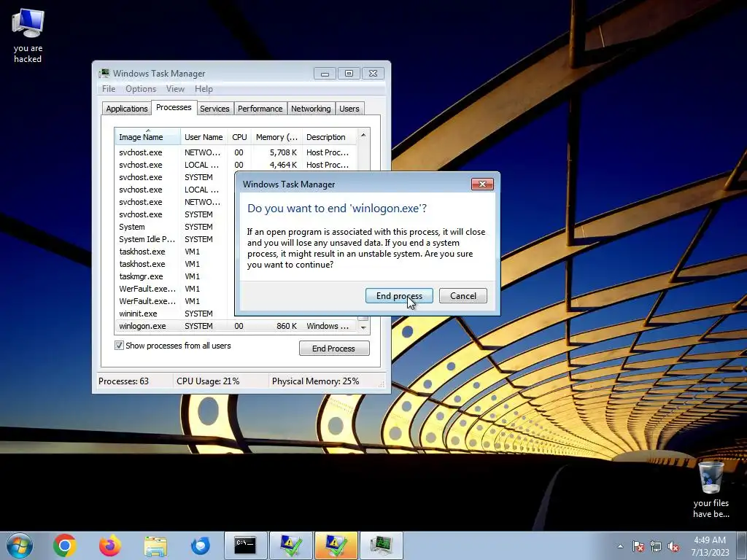Screen dimensions: 747x560
Task: Open the Action Center flag icon
Action: pyautogui.click(x=638, y=546)
